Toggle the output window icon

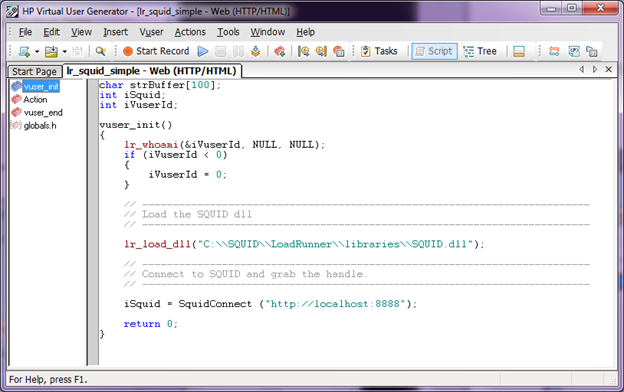pyautogui.click(x=519, y=51)
